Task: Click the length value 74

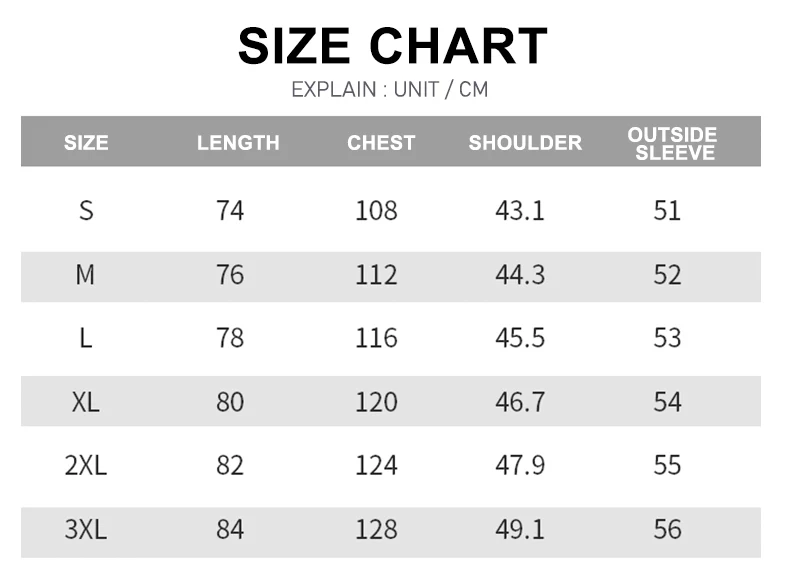Action: (230, 211)
